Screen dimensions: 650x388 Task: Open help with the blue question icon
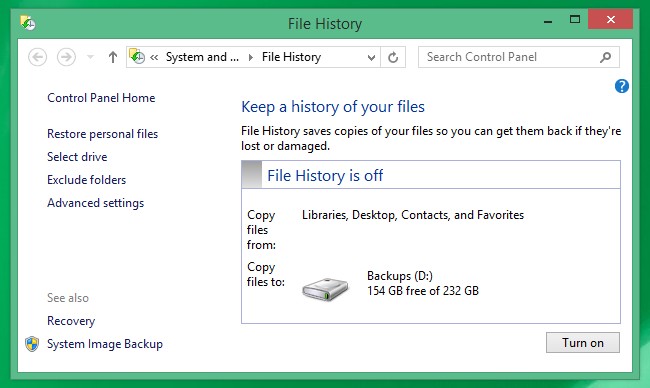click(621, 86)
